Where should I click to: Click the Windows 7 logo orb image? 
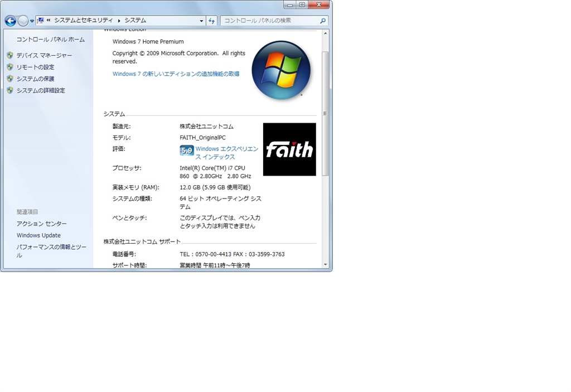pyautogui.click(x=282, y=70)
